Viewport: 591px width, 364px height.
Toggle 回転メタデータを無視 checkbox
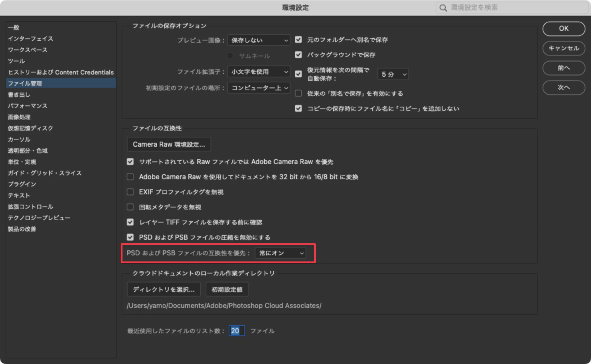pos(130,207)
